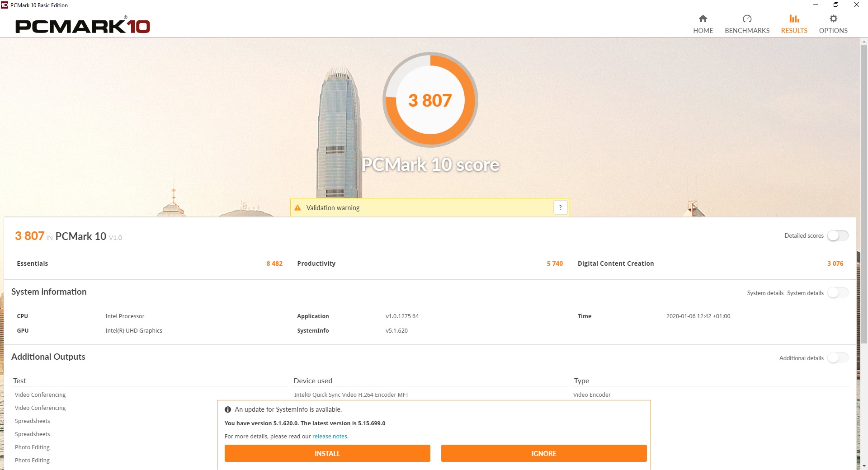Click the Home house icon
Image resolution: width=868 pixels, height=470 pixels.
pyautogui.click(x=703, y=19)
